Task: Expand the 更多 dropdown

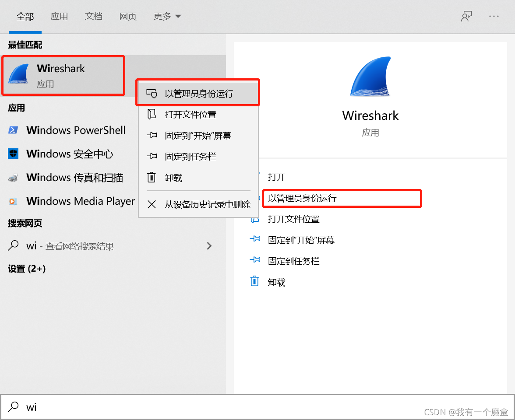Action: (167, 17)
